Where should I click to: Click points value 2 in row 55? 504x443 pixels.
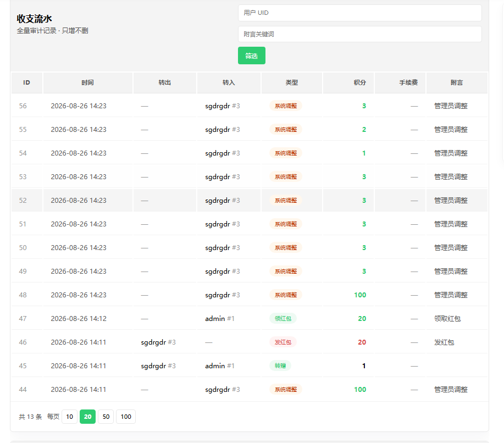pos(364,130)
